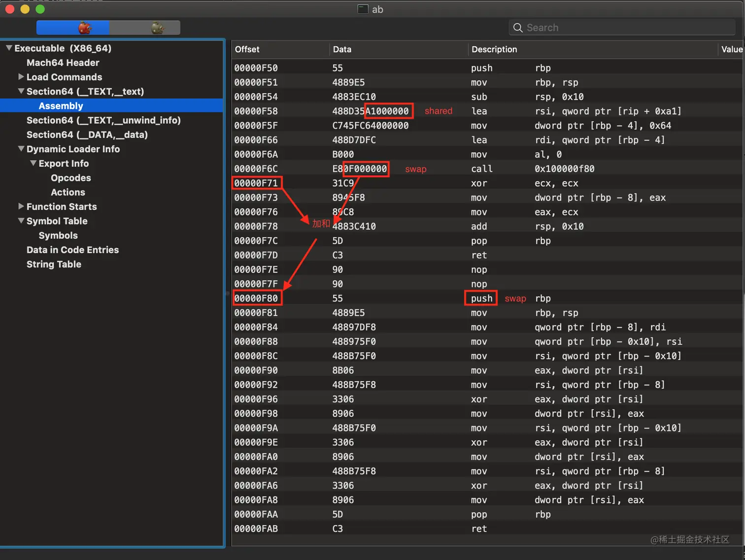Open the String Table entry
The width and height of the screenshot is (745, 560).
(54, 264)
